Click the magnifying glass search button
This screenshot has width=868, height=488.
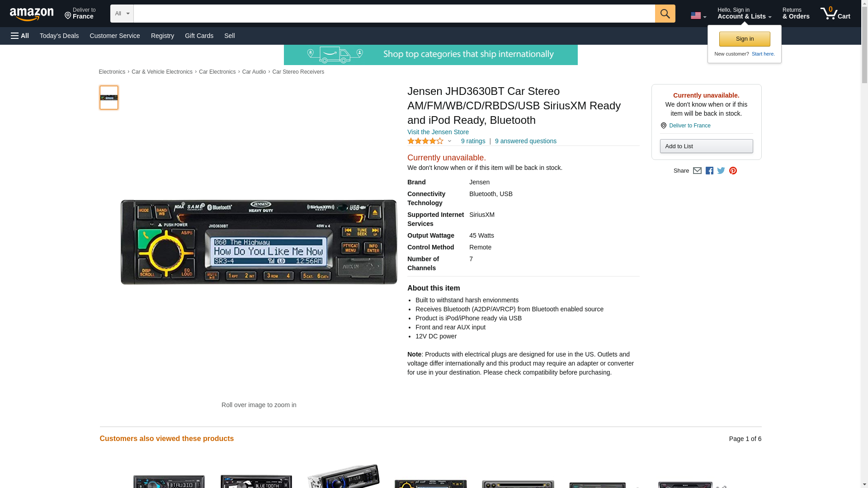665,14
